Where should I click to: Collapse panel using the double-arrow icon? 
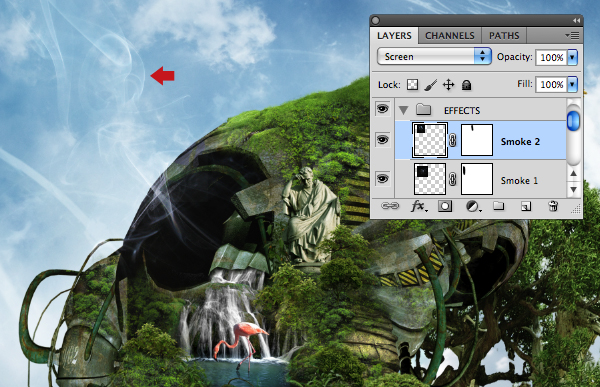(x=576, y=20)
